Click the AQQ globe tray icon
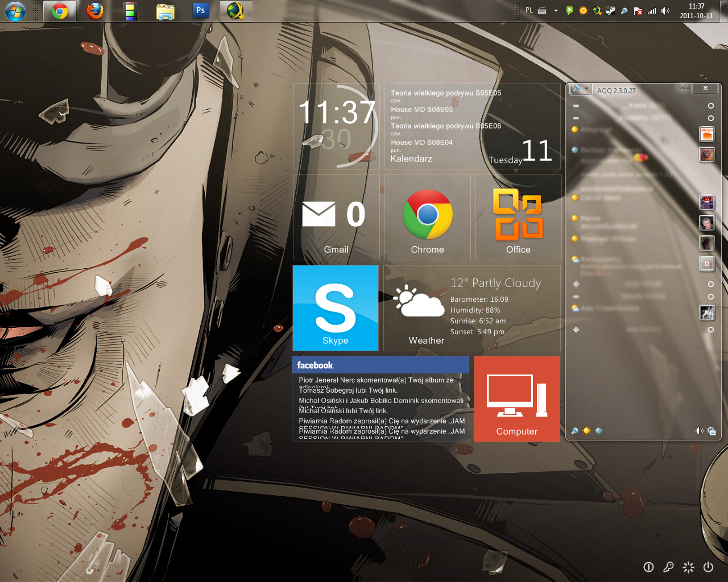The height and width of the screenshot is (582, 728). click(597, 11)
